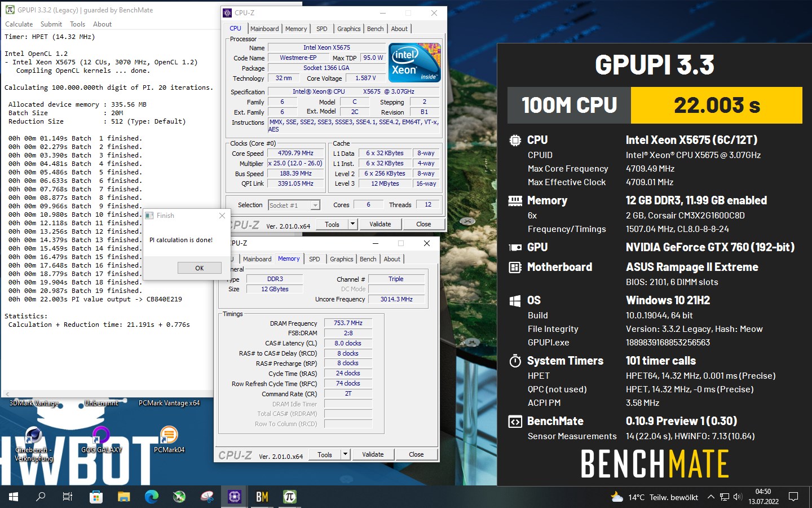Open Task View on the taskbar

click(x=68, y=497)
